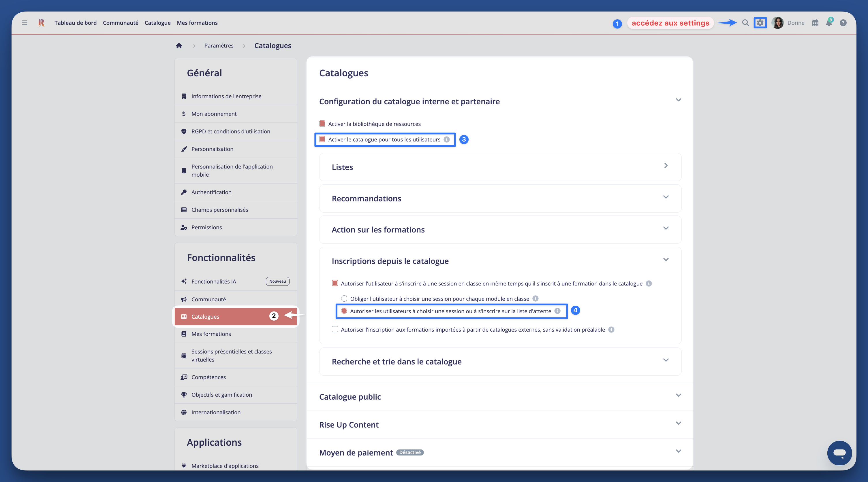Image resolution: width=868 pixels, height=482 pixels.
Task: Enable inscription from external catalogues checkbox
Action: pos(335,329)
